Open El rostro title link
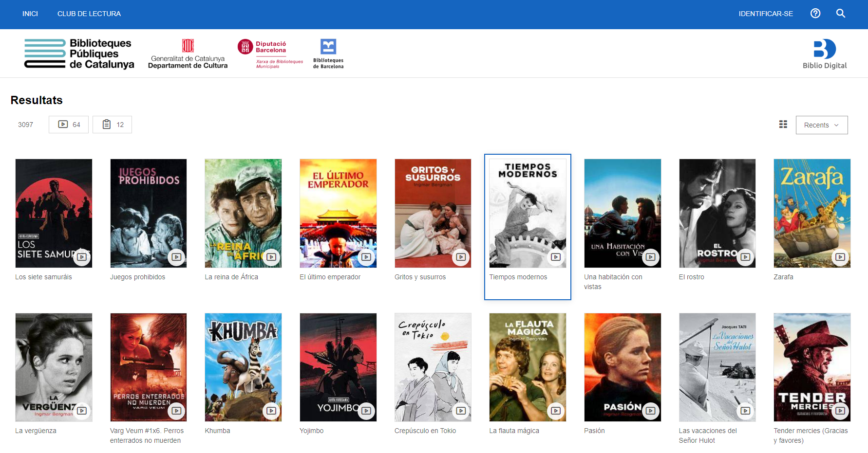 pos(691,277)
